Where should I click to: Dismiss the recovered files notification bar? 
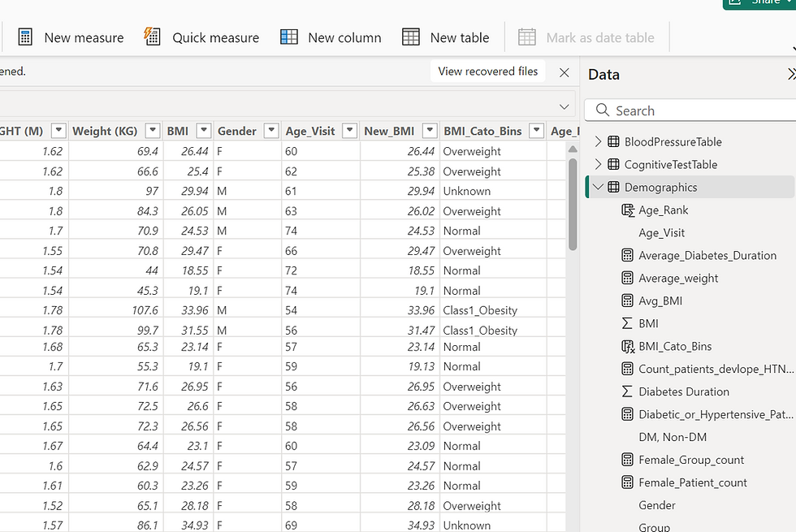(564, 72)
